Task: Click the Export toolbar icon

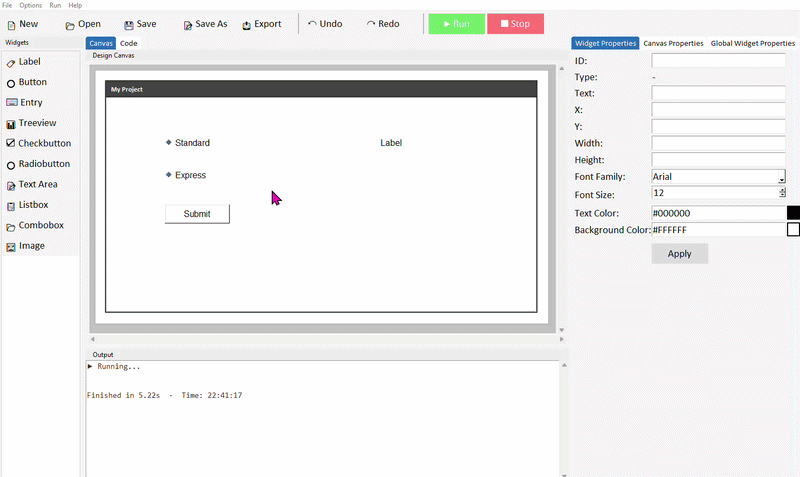Action: click(x=246, y=25)
